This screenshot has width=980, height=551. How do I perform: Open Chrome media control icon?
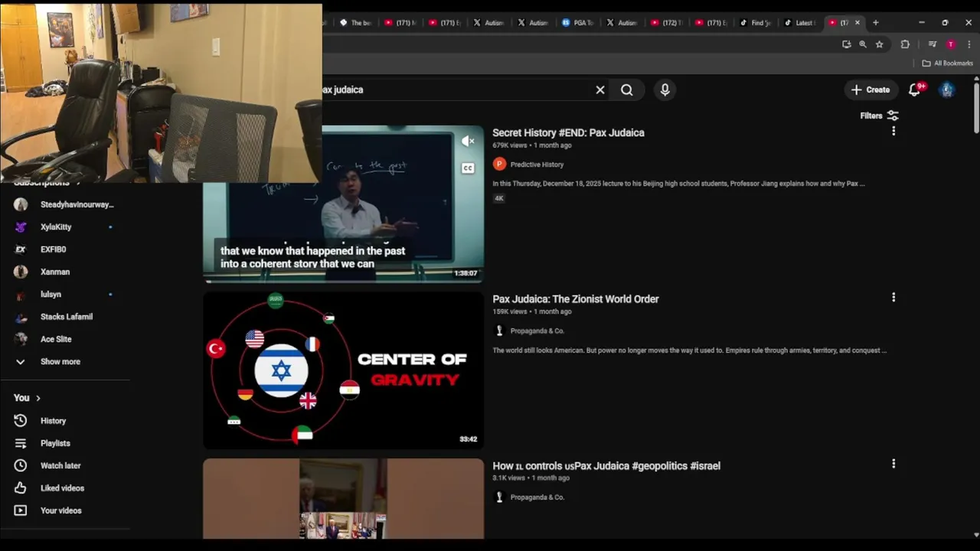pyautogui.click(x=933, y=44)
